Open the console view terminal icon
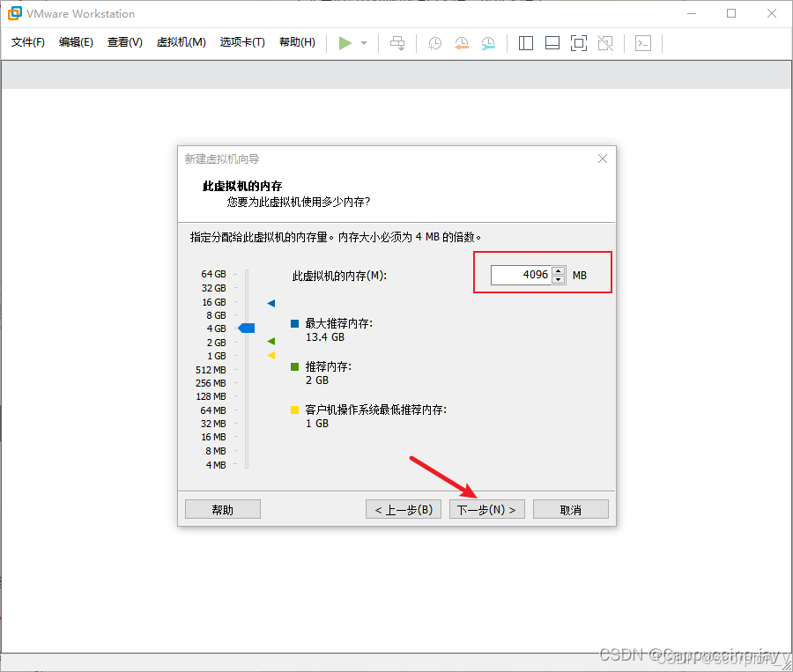The height and width of the screenshot is (672, 793). coord(643,43)
